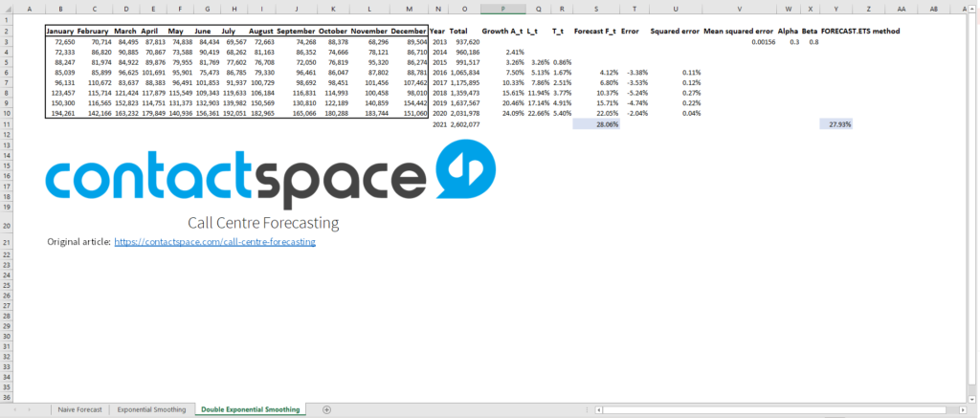
Task: Click the January 2020 value 194,261
Action: point(60,113)
